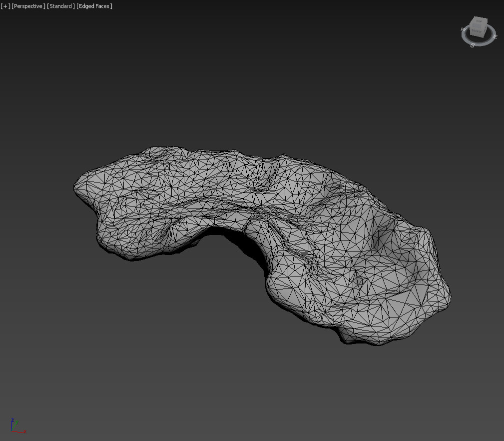
Task: Click the ViewCube's right side face
Action: [485, 28]
